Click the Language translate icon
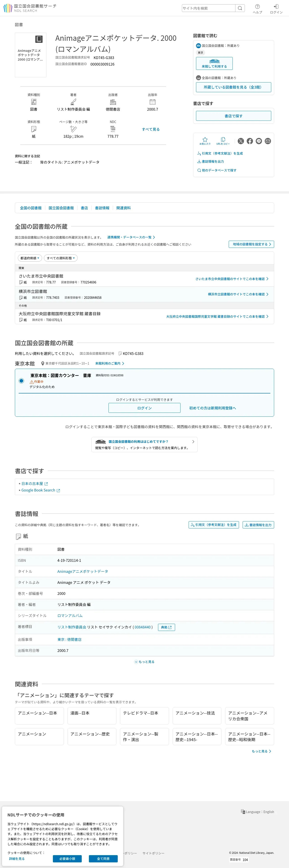This screenshot has width=289, height=868. [243, 811]
